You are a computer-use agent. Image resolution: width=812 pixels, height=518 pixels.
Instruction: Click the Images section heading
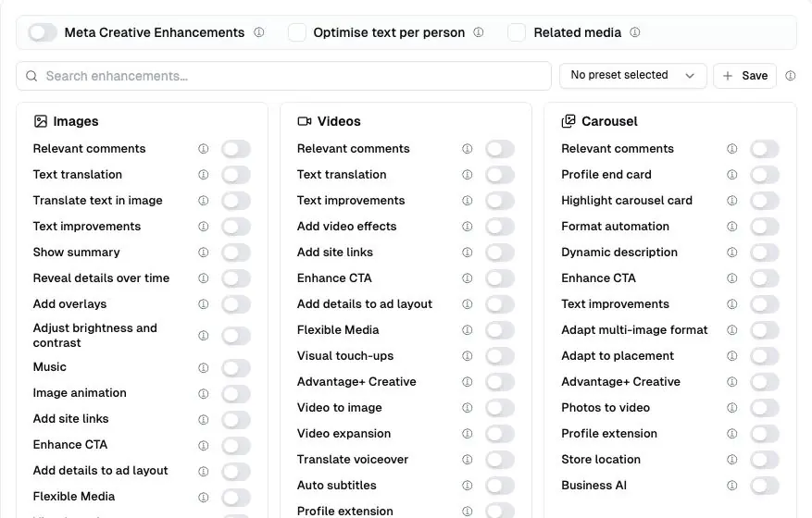click(76, 121)
